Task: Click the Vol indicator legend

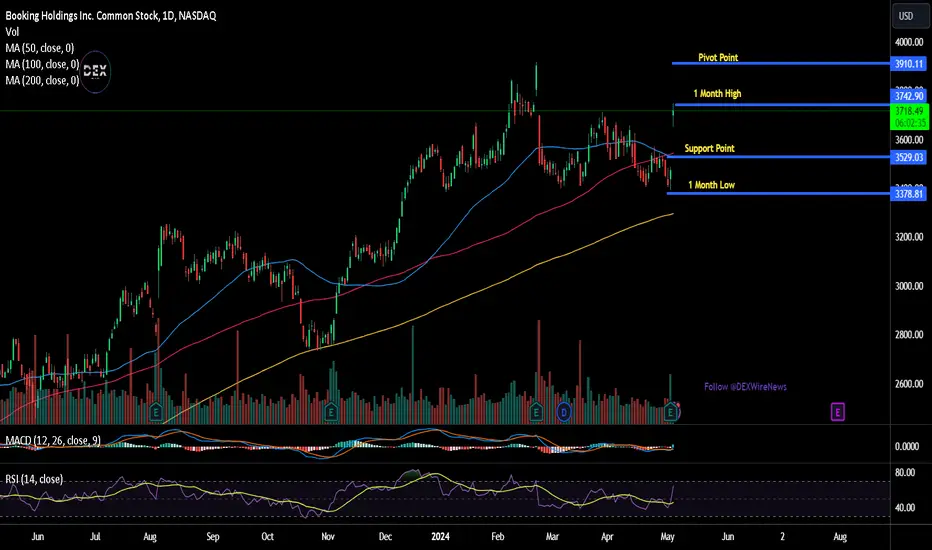Action: (x=12, y=32)
